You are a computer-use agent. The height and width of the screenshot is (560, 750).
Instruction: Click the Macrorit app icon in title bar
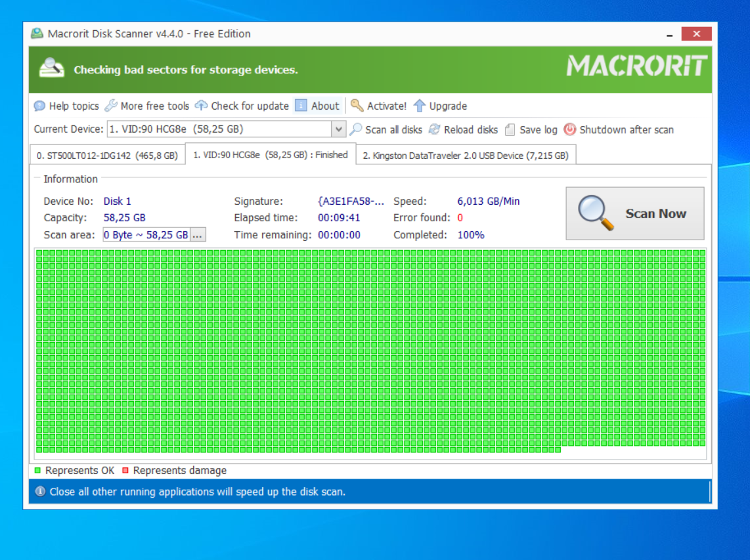[37, 33]
